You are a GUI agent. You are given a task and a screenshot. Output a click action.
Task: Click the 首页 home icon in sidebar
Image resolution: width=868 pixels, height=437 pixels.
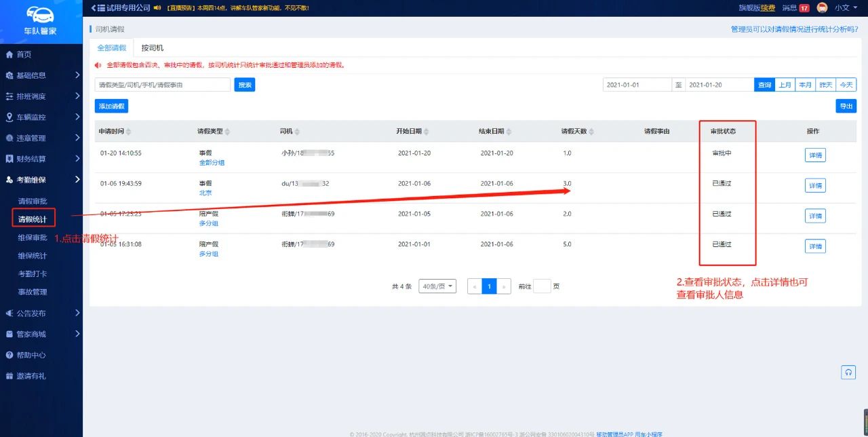click(x=9, y=54)
